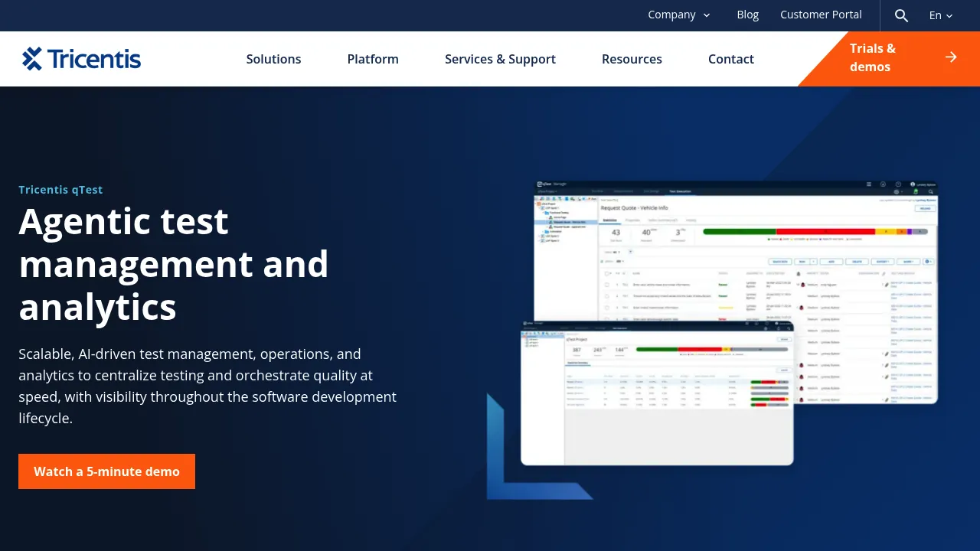Click the Trials & demos text

click(x=873, y=57)
